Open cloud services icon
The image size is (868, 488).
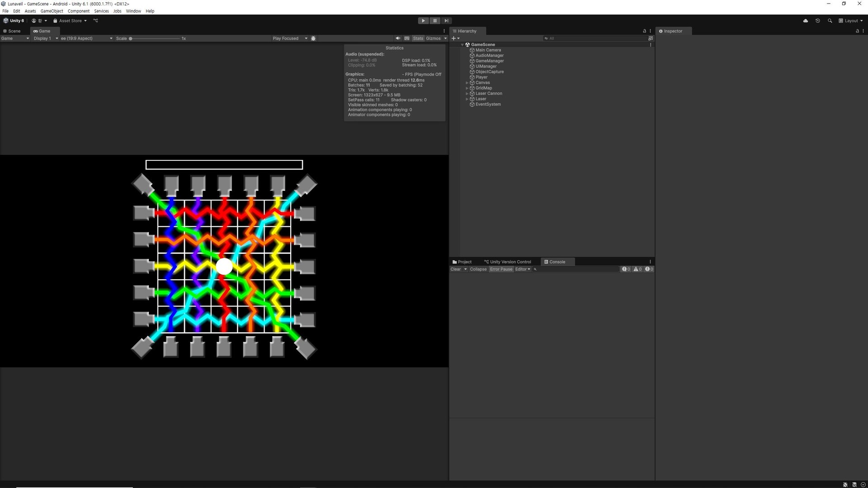point(805,21)
